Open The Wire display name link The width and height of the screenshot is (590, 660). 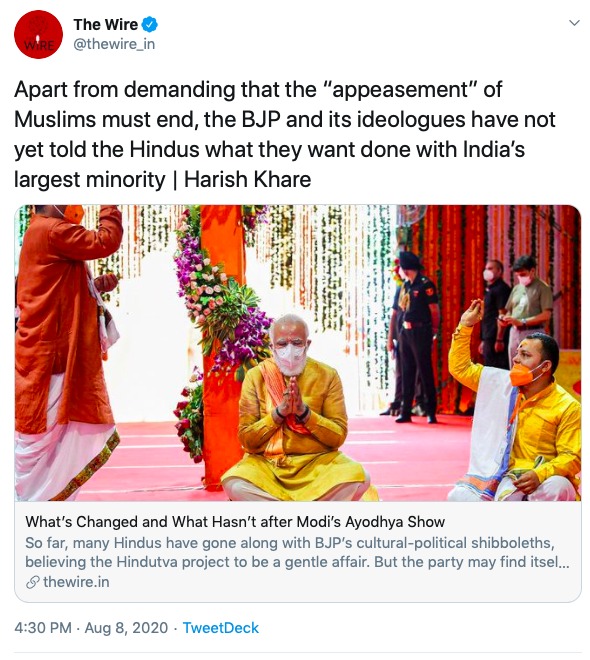click(106, 25)
